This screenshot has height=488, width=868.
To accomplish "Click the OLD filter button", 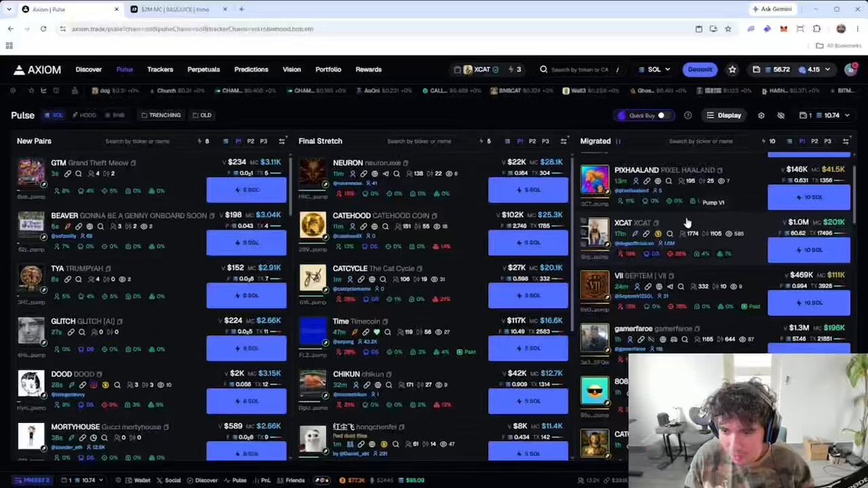I will [x=202, y=116].
